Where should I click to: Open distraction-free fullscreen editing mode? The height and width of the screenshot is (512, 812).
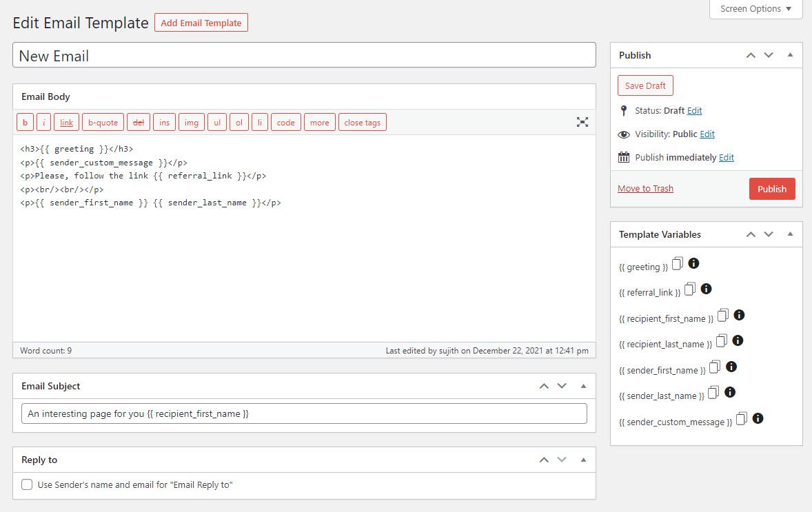pos(582,122)
